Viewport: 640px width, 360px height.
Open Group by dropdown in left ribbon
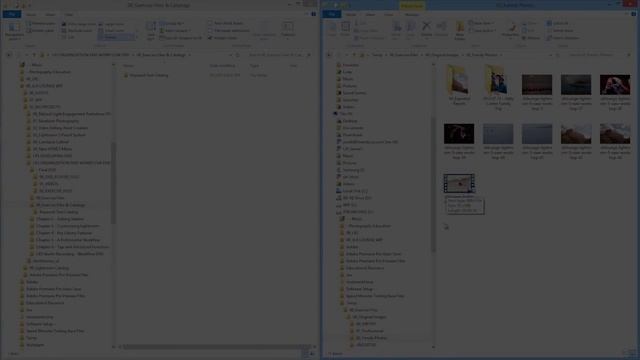point(173,23)
